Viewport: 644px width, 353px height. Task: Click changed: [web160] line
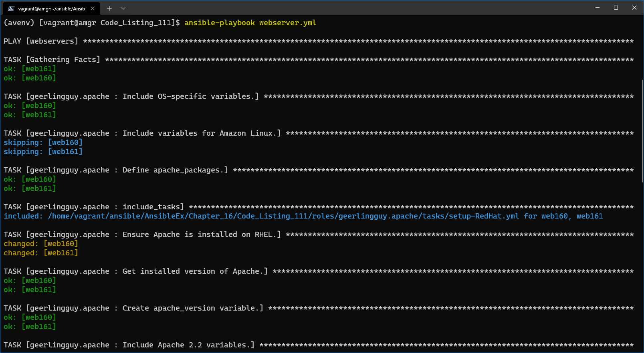41,244
